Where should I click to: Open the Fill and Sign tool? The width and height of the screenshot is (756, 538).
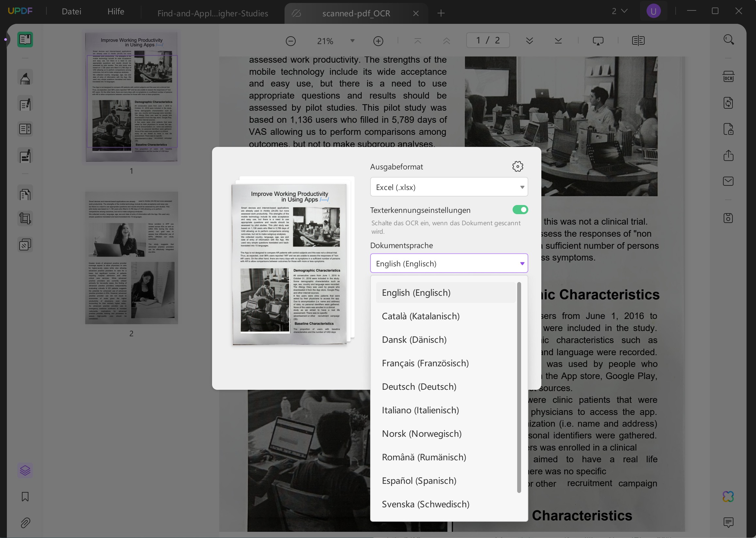(x=25, y=156)
